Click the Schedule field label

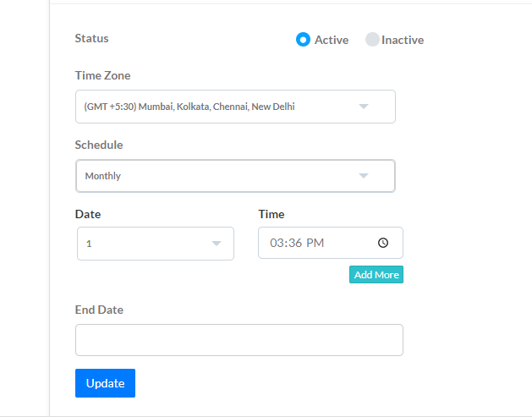point(99,145)
